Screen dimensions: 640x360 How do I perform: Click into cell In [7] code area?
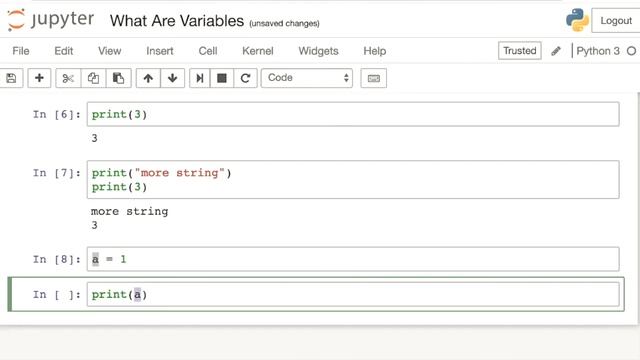click(353, 180)
